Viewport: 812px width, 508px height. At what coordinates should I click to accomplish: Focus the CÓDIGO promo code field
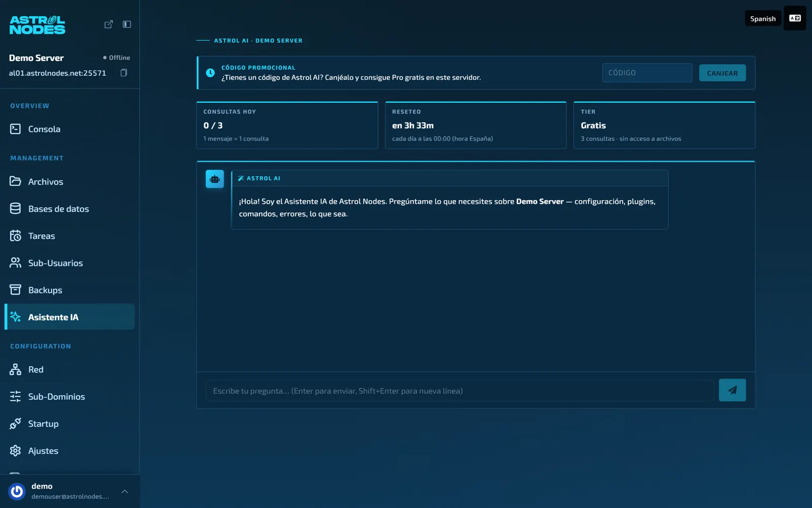click(x=647, y=73)
